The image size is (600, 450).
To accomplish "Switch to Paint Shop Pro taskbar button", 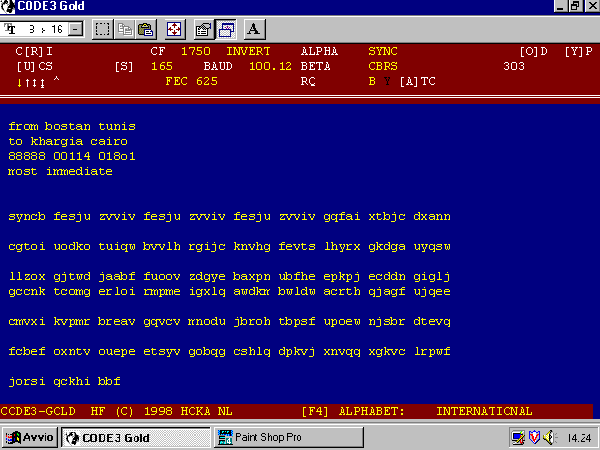I will 267,437.
